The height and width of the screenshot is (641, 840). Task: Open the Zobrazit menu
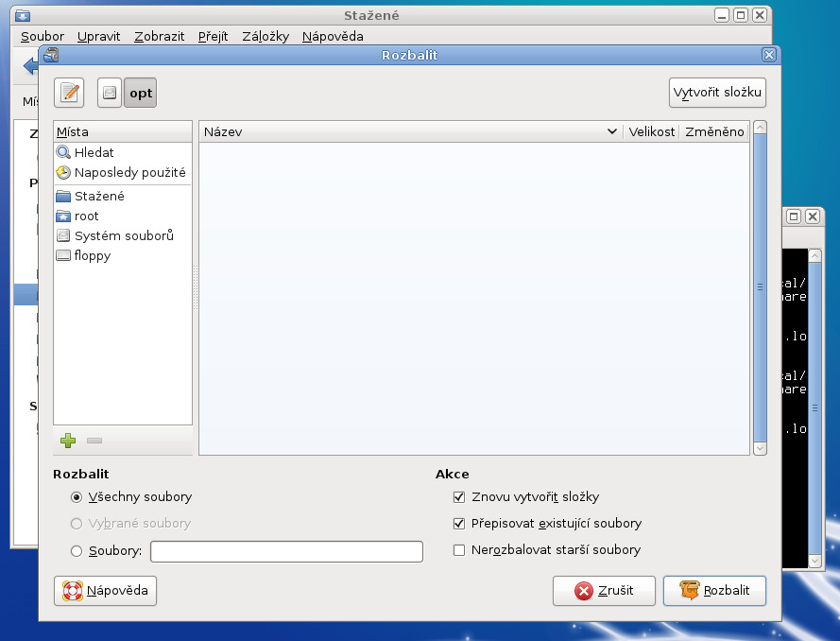(159, 37)
